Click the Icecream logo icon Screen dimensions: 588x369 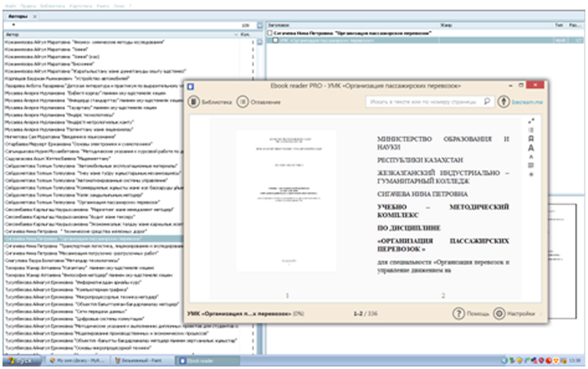504,102
